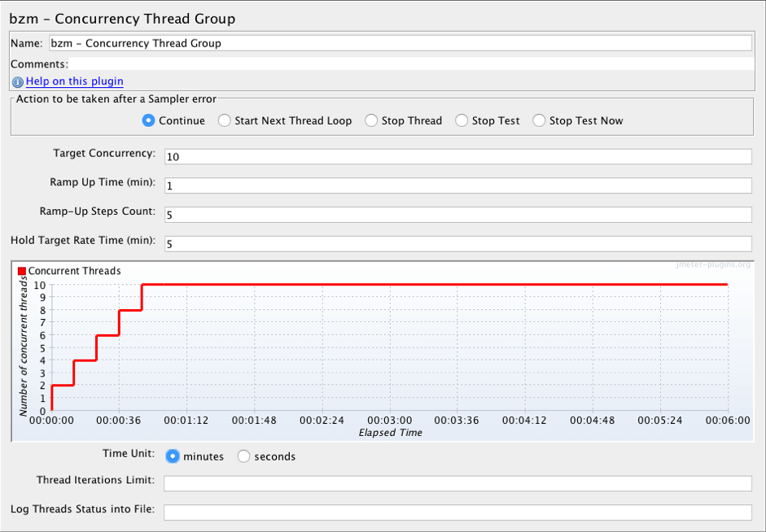Viewport: 766px width, 532px height.
Task: Click the Hold Target Rate Time field
Action: (x=457, y=244)
